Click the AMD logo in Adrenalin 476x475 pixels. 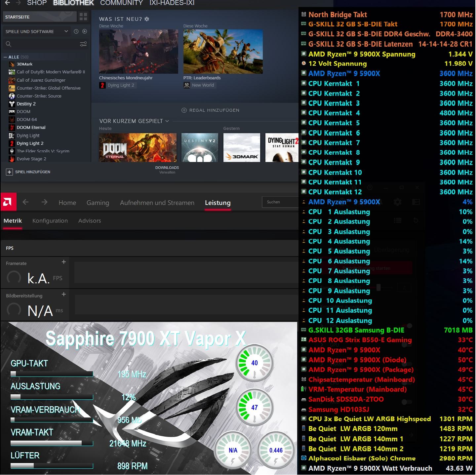[x=8, y=202]
